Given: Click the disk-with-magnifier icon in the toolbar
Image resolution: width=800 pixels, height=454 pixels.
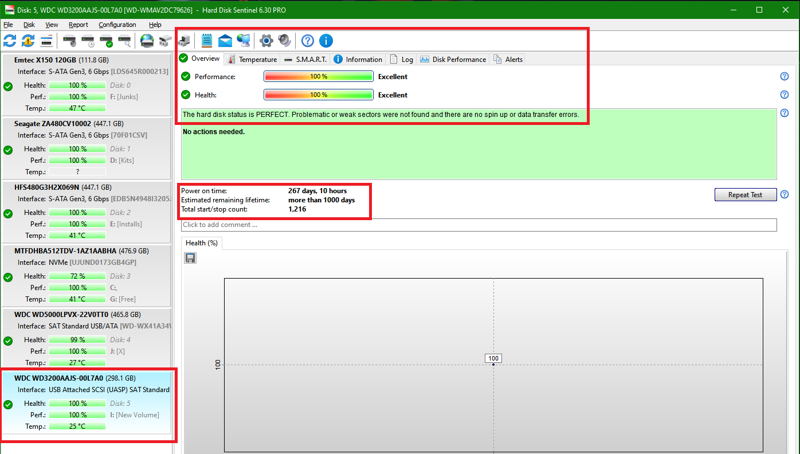Looking at the screenshot, I should pyautogui.click(x=124, y=41).
